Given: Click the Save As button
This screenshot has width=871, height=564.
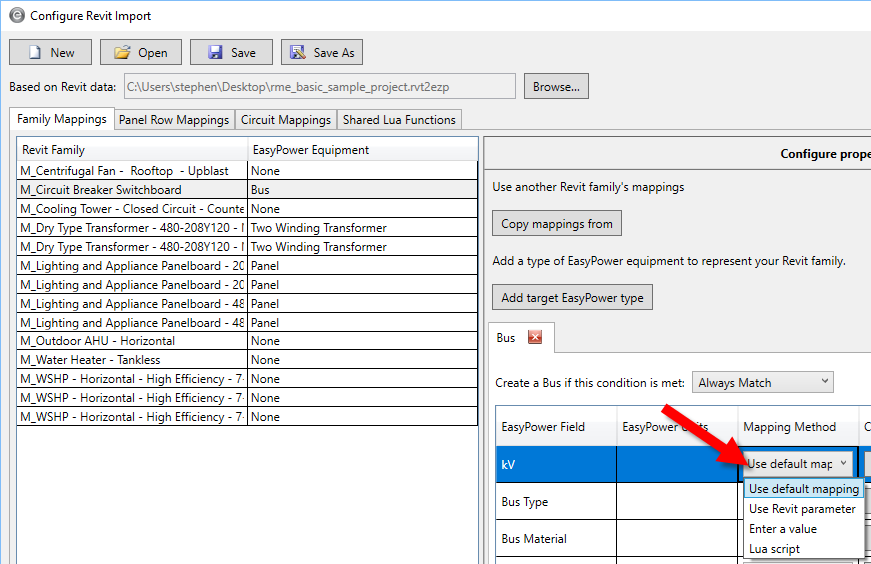Looking at the screenshot, I should click(x=321, y=52).
